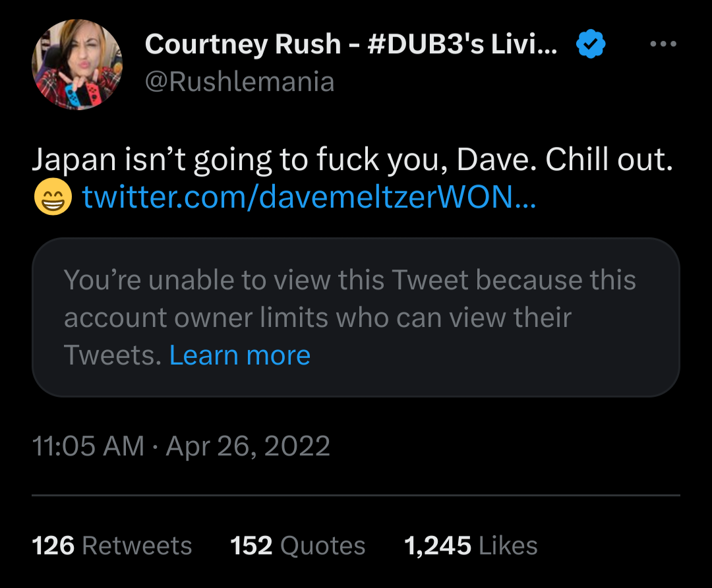View the 152 Quotes list
The image size is (712, 588).
coord(298,546)
